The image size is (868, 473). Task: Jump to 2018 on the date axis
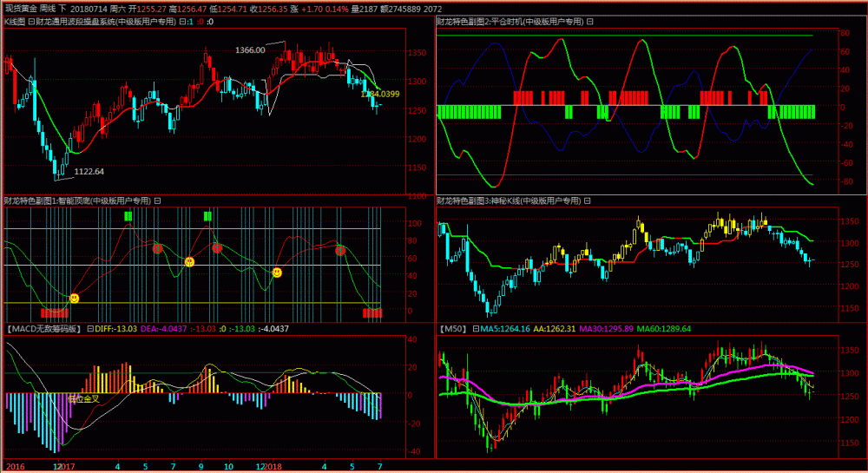point(273,466)
